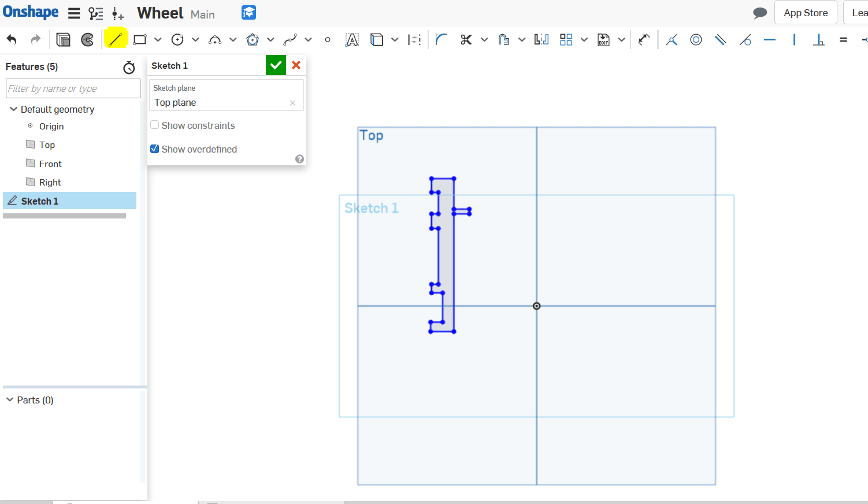Screen dimensions: 868x504
Task: Open the versions and history graph icon
Action: tap(96, 13)
